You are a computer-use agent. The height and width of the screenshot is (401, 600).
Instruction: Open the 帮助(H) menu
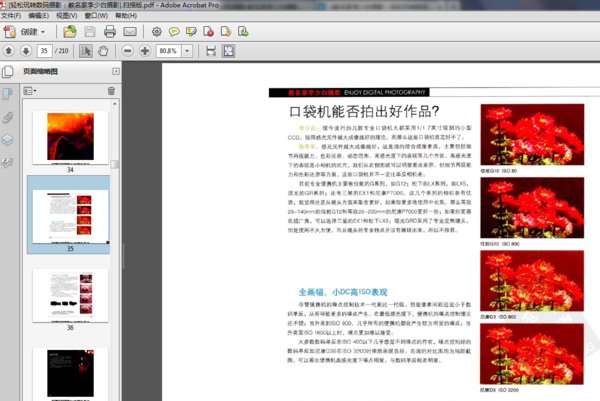[126, 16]
